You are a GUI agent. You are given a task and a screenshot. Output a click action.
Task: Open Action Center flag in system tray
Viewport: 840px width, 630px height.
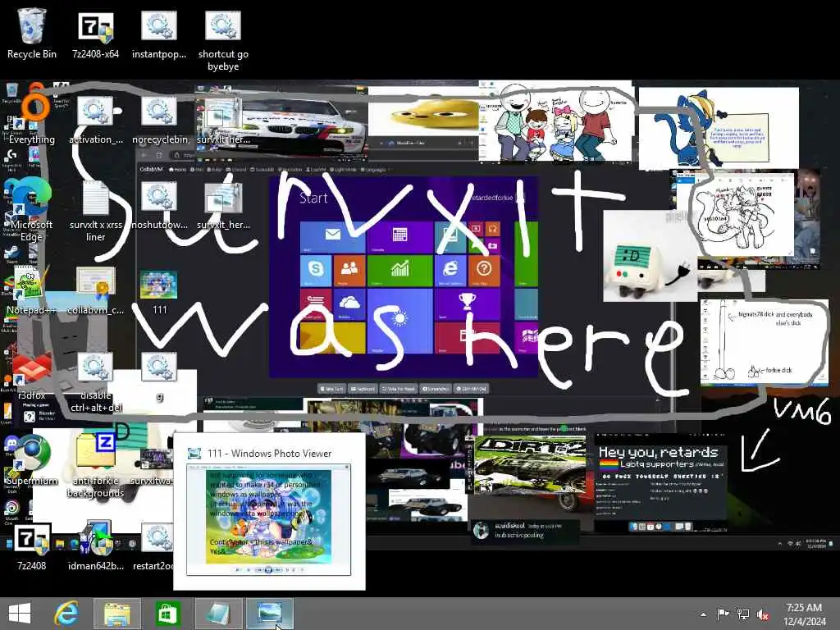[723, 614]
